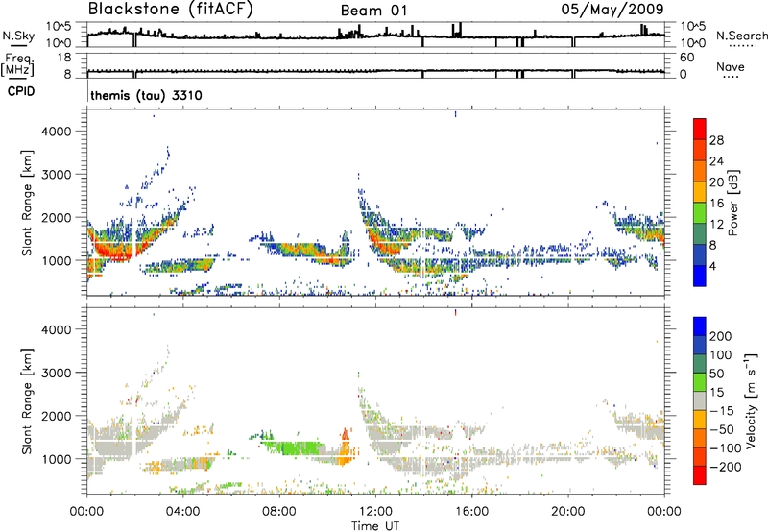Click the "2000" tick in power panel
This screenshot has width=768, height=532.
tap(57, 217)
